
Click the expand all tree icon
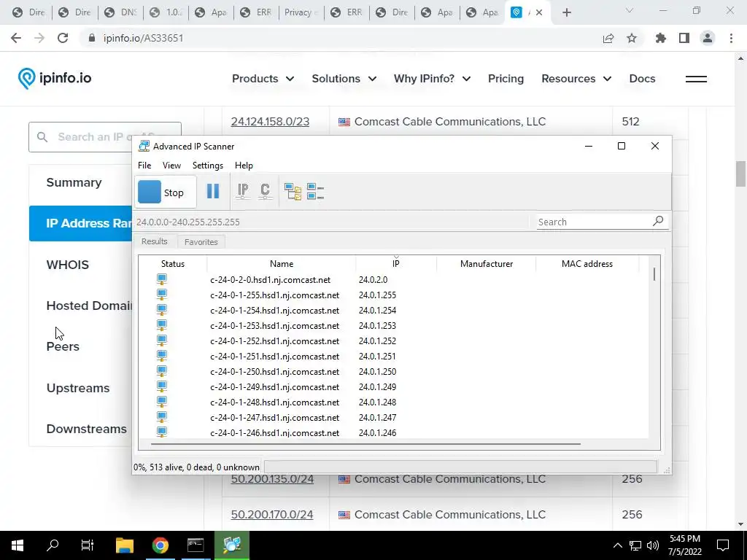click(293, 192)
